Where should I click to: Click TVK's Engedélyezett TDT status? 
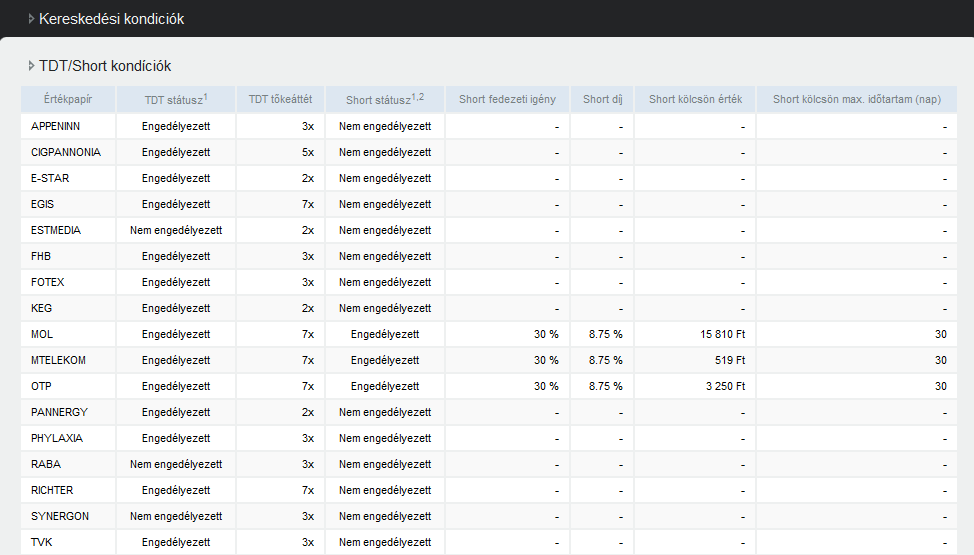[176, 543]
